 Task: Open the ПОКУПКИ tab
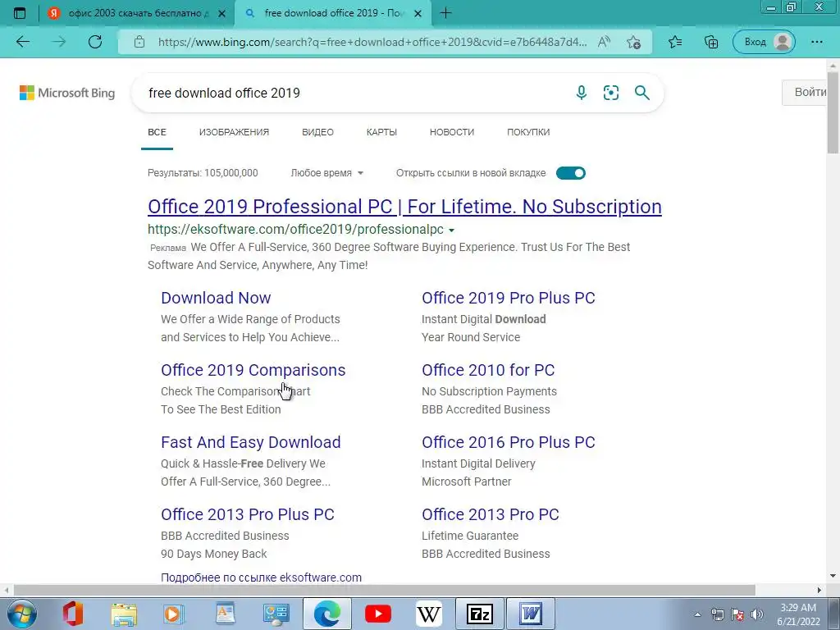pyautogui.click(x=528, y=132)
